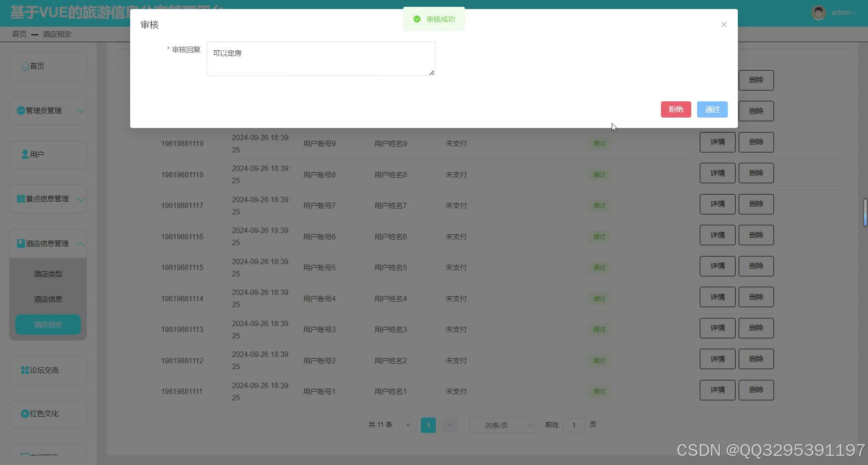Click 首页 in the breadcrumb
The height and width of the screenshot is (465, 868).
[x=19, y=34]
